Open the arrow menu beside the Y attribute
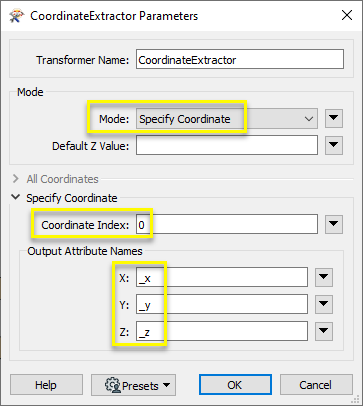 coord(324,304)
